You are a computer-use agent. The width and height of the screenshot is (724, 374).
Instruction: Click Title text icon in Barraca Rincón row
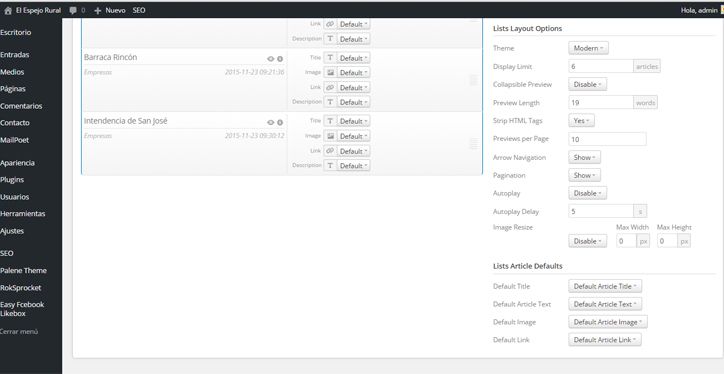click(x=330, y=58)
